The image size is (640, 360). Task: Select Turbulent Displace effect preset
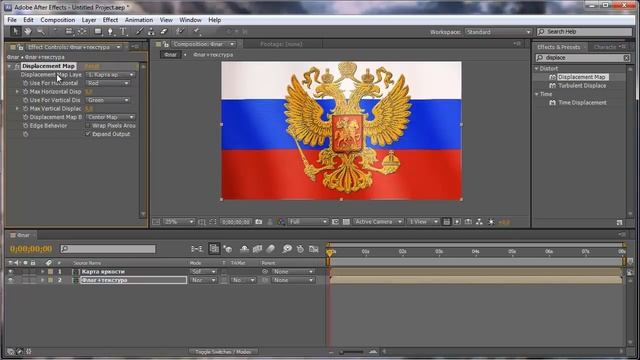point(582,86)
